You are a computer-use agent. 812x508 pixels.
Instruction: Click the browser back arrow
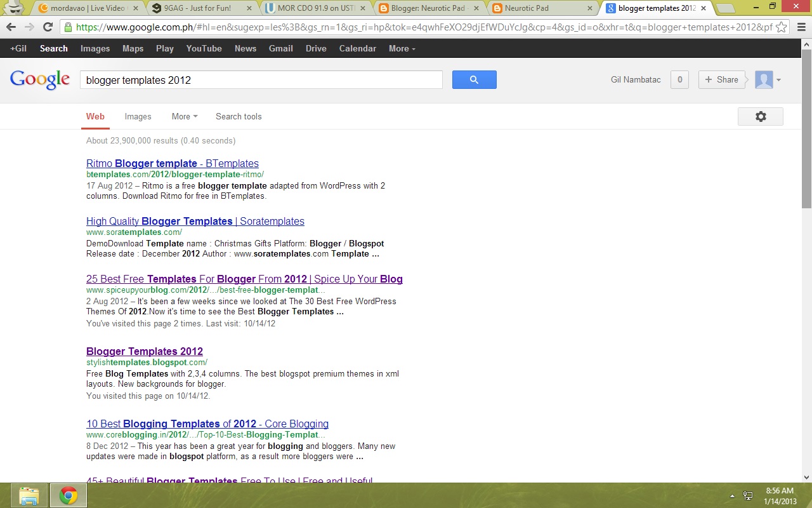coord(11,27)
